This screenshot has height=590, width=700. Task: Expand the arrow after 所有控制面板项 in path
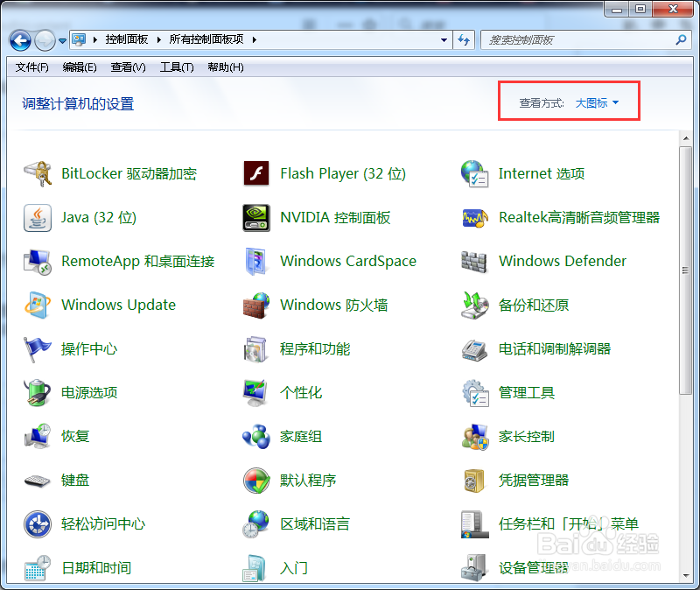pos(255,39)
